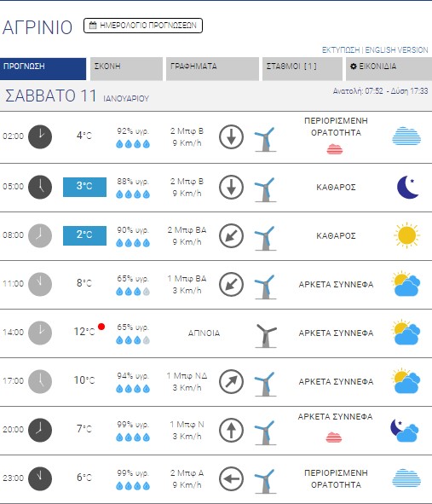
Task: Click the fog cloud icon at 02:00
Action: 406,136
